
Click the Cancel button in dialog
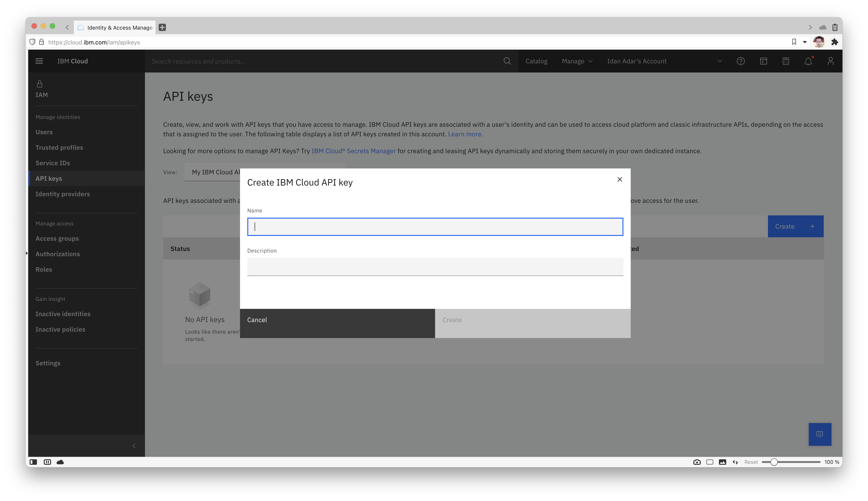337,320
